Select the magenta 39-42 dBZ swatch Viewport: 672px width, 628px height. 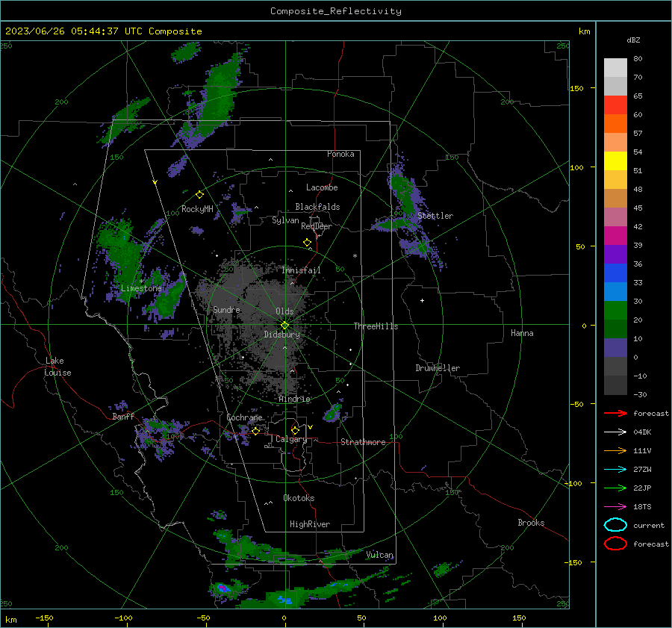tap(615, 236)
